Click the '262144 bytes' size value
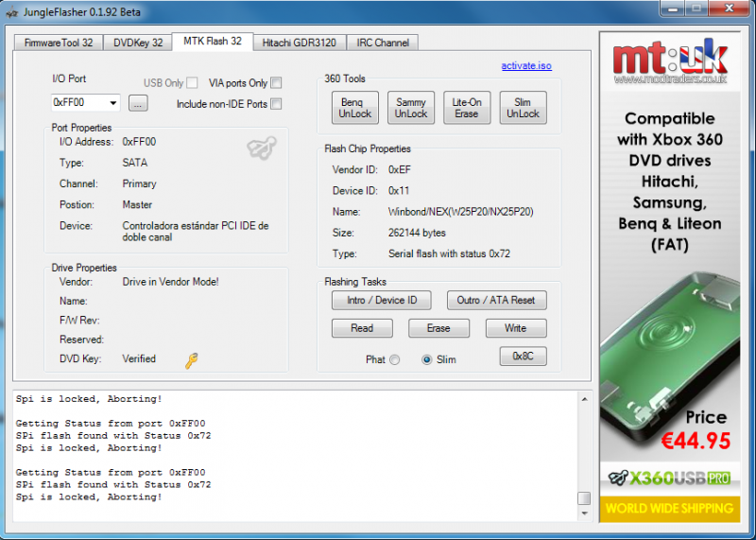This screenshot has height=540, width=756. (417, 233)
